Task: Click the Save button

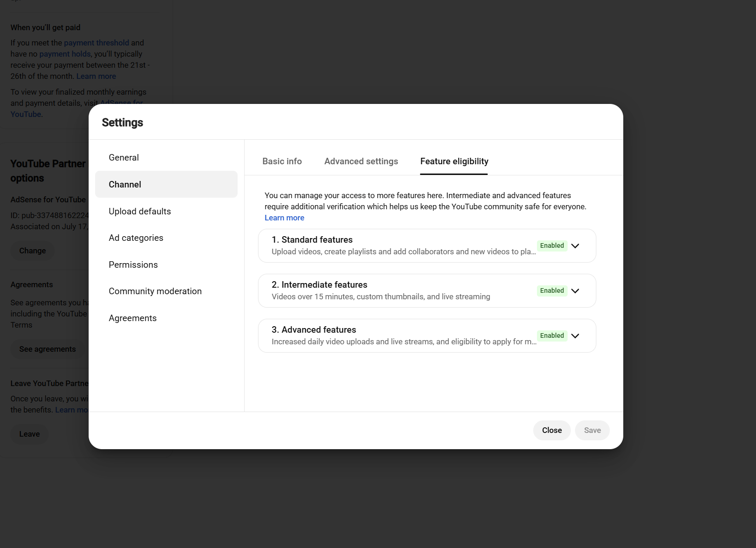Action: (x=592, y=430)
